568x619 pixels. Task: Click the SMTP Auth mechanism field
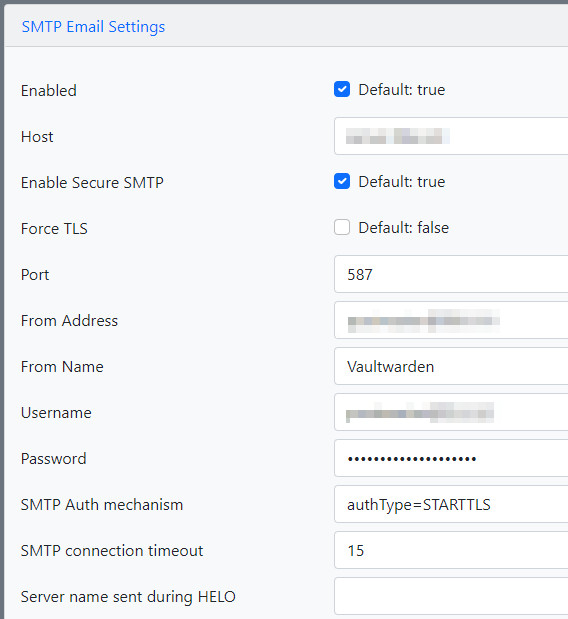451,504
